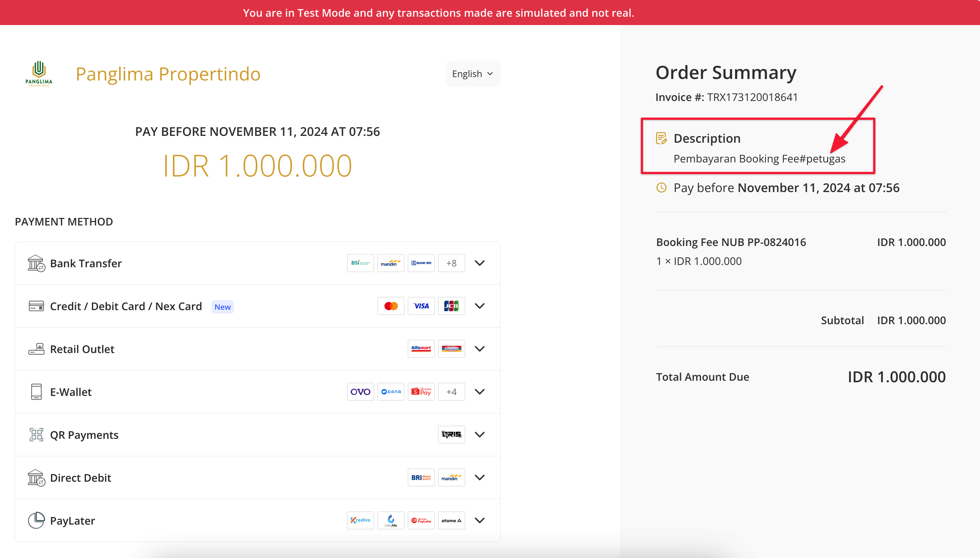
Task: Show +4 more e-wallet options
Action: [x=451, y=392]
